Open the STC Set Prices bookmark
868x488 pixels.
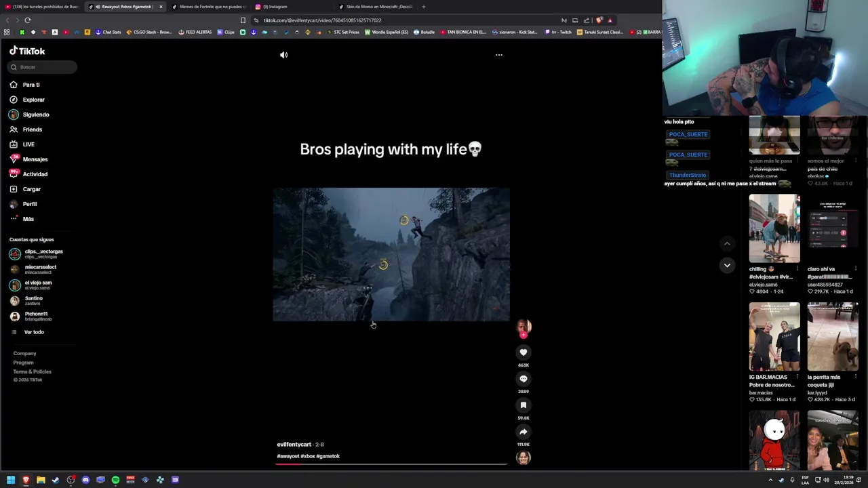[x=343, y=32]
